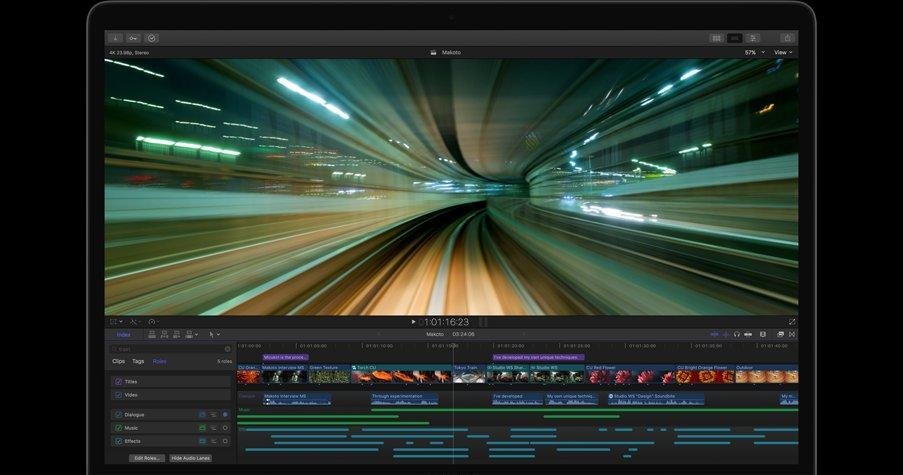
Task: Click the search filter circle icon in index
Action: (227, 349)
